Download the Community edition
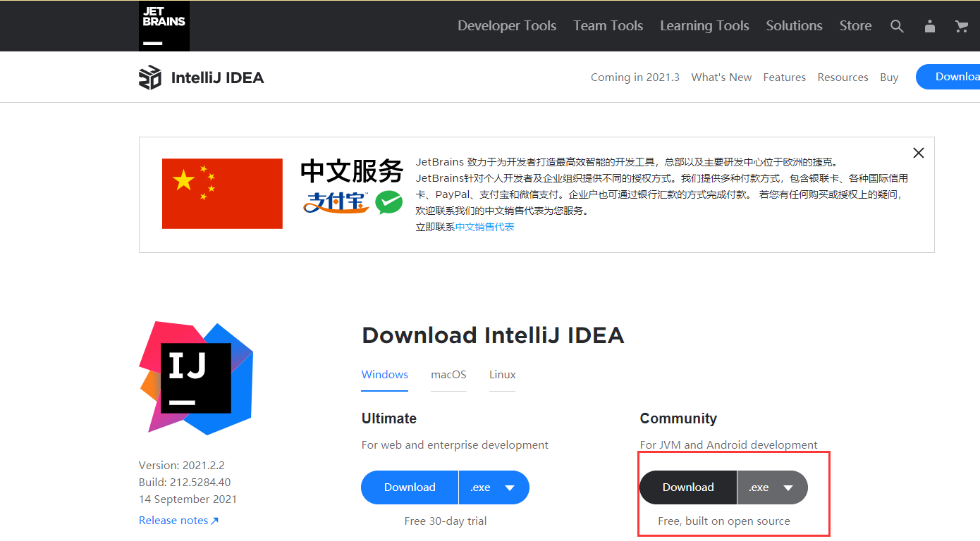980x541 pixels. click(x=688, y=487)
